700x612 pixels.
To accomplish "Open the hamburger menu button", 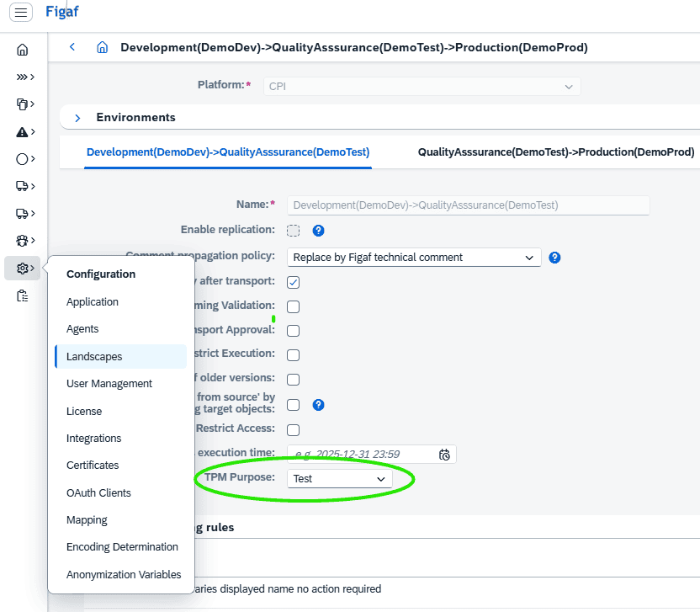I will coord(21,12).
